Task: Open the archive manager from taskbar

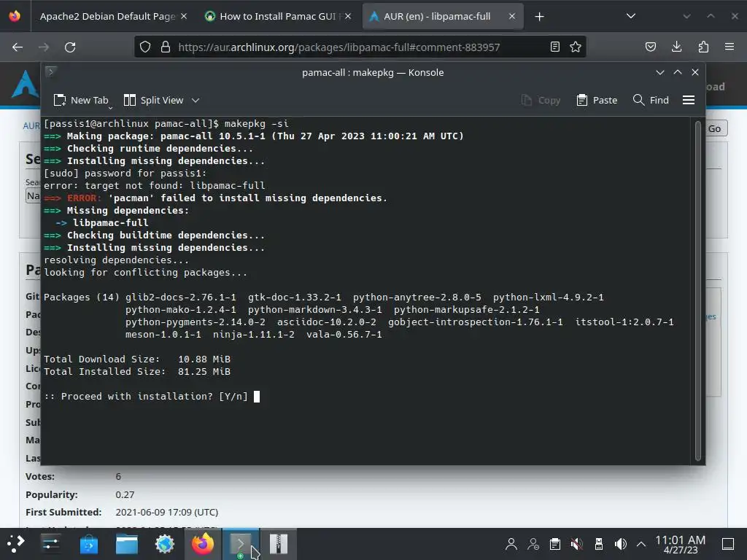Action: coord(279,544)
